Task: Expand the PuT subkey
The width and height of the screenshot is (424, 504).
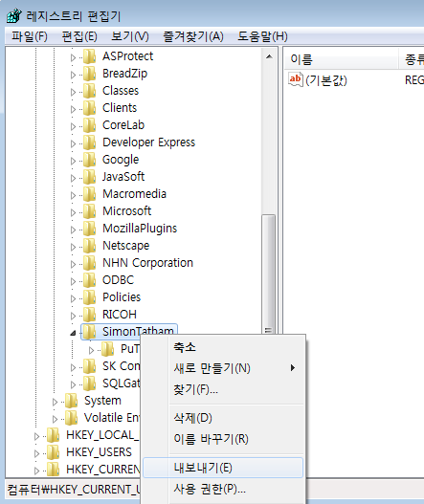Action: point(91,350)
